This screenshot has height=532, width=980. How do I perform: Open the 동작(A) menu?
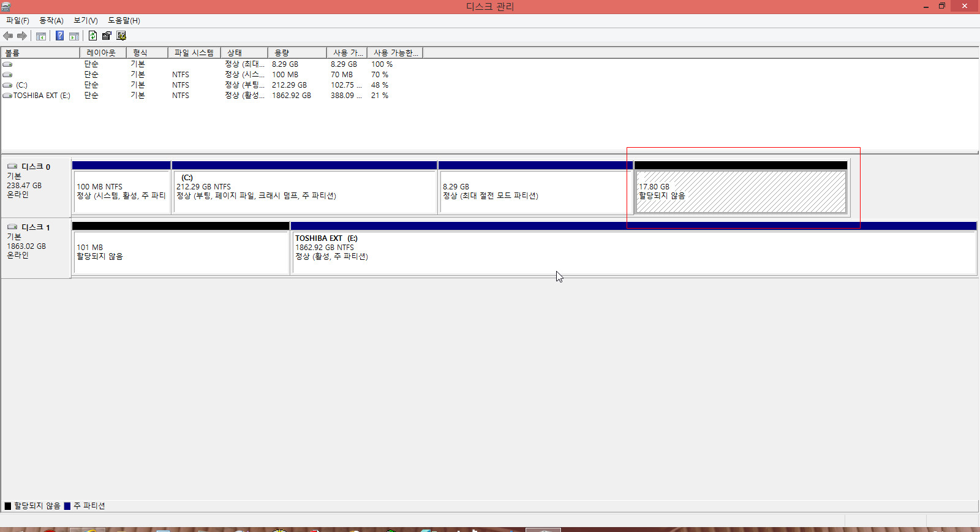[x=51, y=21]
